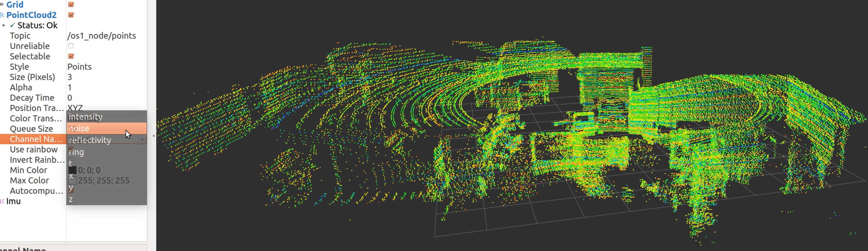Toggle the PointCloud2 visibility checkbox
The width and height of the screenshot is (868, 251).
click(x=70, y=15)
